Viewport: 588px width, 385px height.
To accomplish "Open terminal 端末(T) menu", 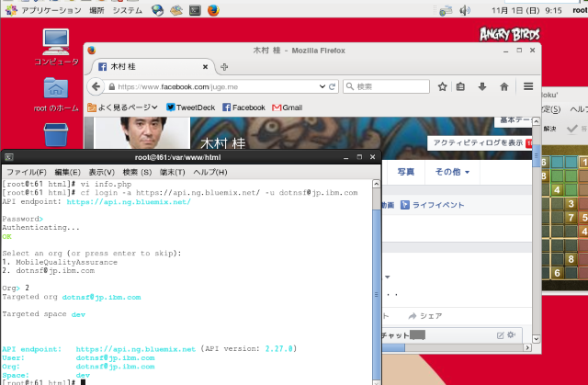I will point(173,172).
